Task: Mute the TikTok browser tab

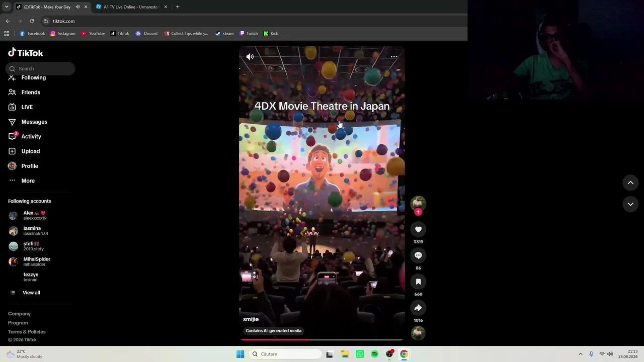Action: [x=77, y=7]
